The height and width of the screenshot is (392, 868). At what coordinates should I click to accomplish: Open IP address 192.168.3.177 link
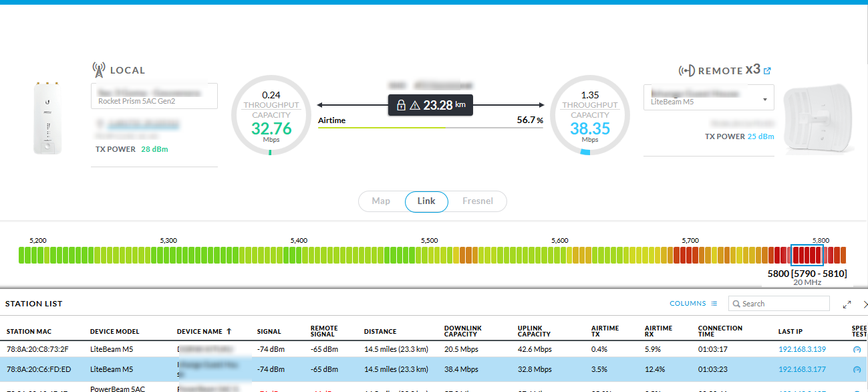pyautogui.click(x=803, y=369)
